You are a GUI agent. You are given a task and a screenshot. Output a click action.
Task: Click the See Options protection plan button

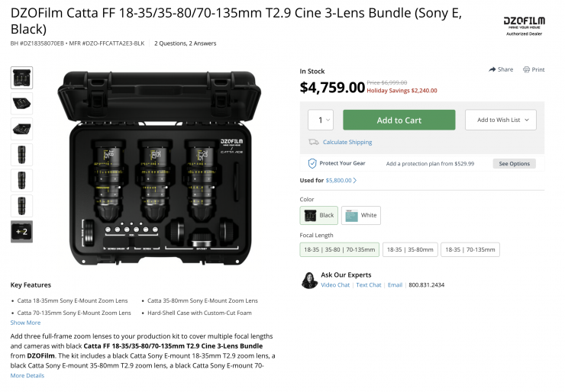(514, 163)
